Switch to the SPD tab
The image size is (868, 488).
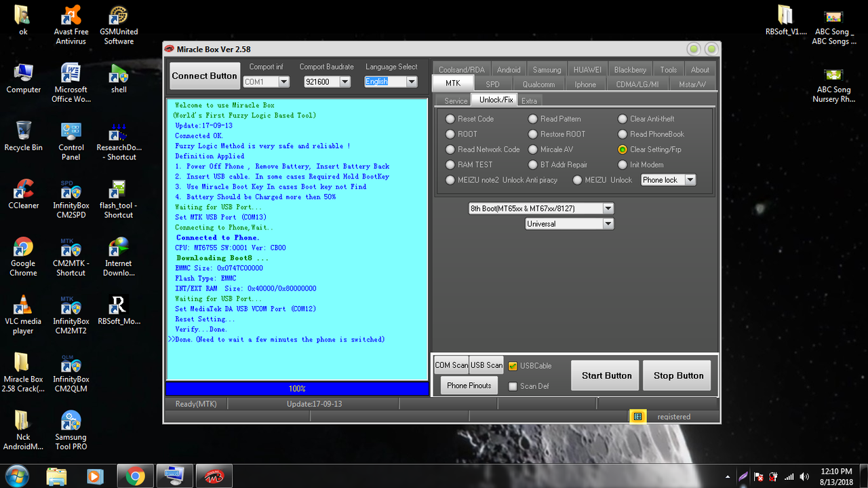point(492,84)
